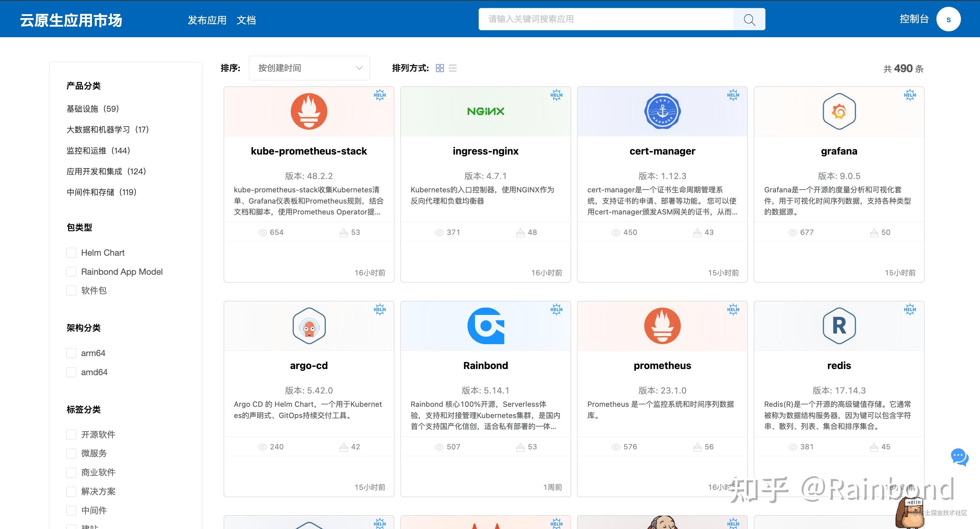Switch to grid layout view
The width and height of the screenshot is (980, 529).
tap(440, 68)
